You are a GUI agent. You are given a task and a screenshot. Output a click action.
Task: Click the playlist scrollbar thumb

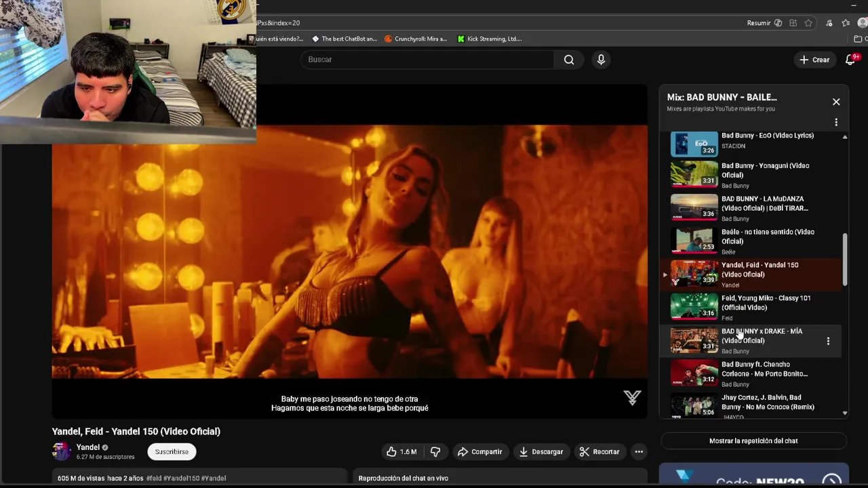(x=845, y=260)
